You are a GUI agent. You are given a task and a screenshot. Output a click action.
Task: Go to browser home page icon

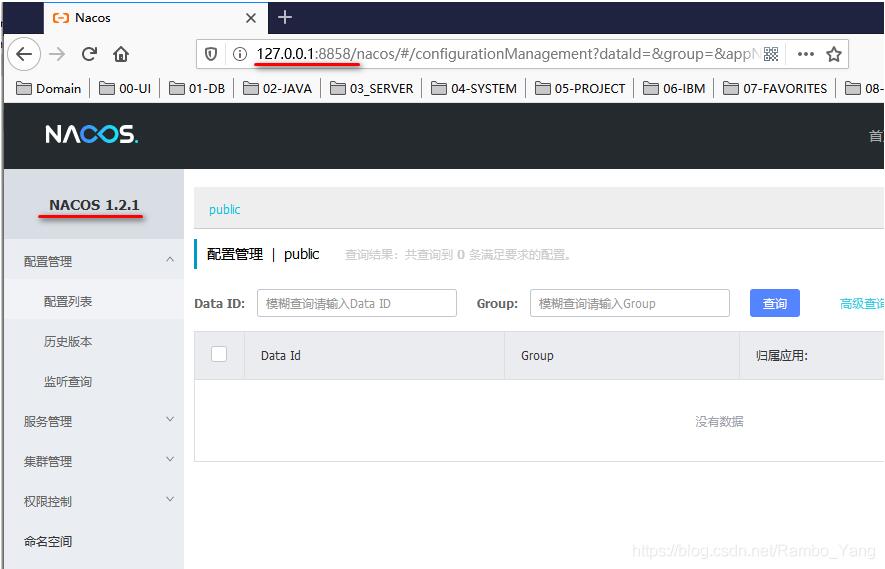[x=121, y=54]
